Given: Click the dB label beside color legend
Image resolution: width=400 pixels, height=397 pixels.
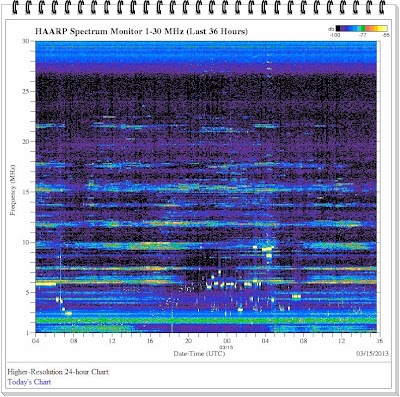Looking at the screenshot, I should coord(331,29).
